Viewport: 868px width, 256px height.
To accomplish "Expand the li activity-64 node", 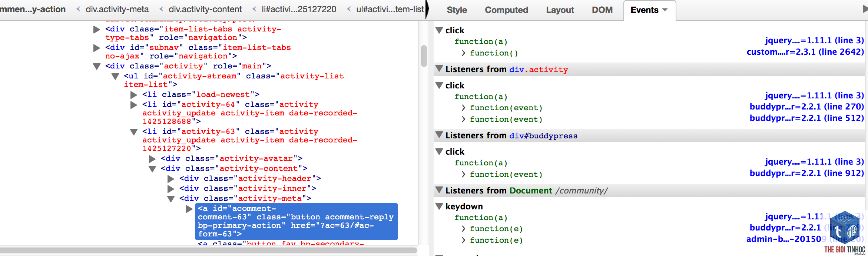I will pos(134,105).
